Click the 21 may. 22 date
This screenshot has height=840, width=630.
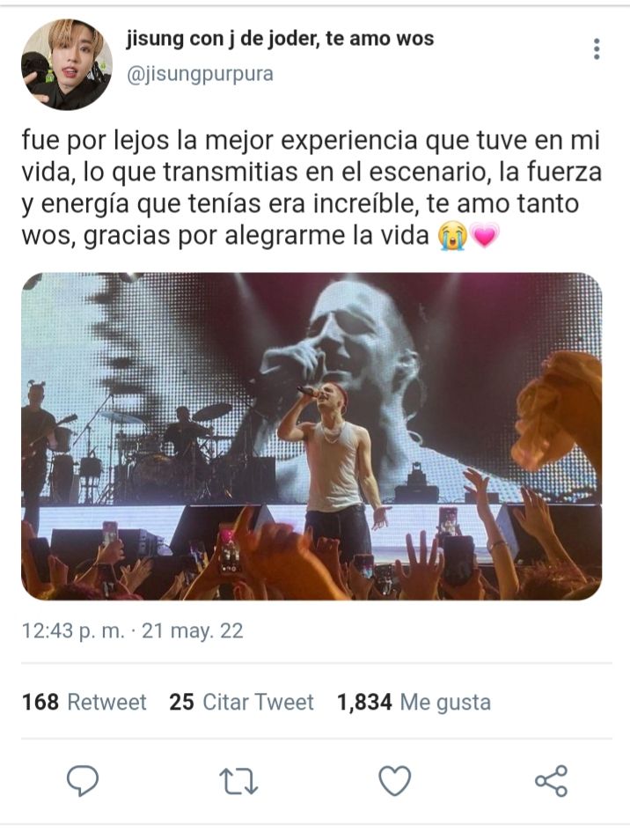[x=193, y=630]
